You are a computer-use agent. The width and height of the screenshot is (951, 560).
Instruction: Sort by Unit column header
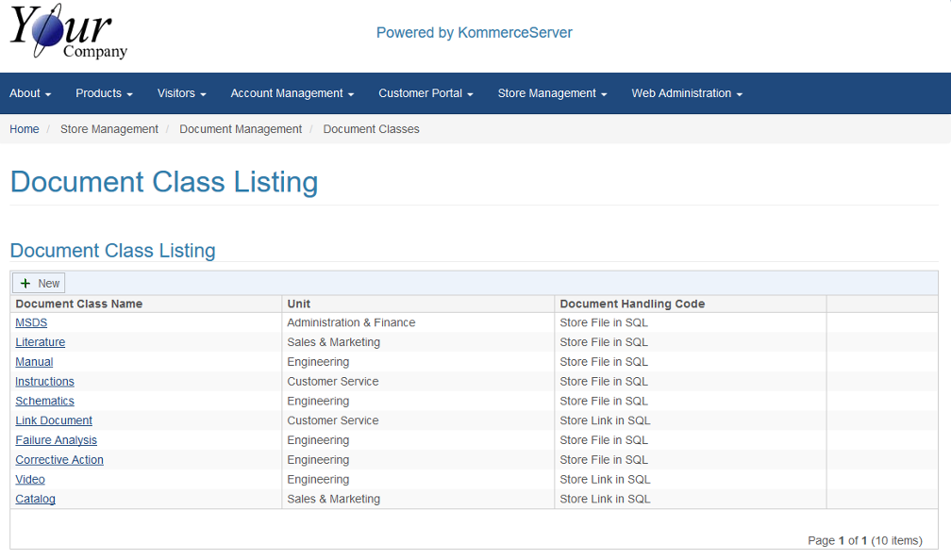click(299, 304)
